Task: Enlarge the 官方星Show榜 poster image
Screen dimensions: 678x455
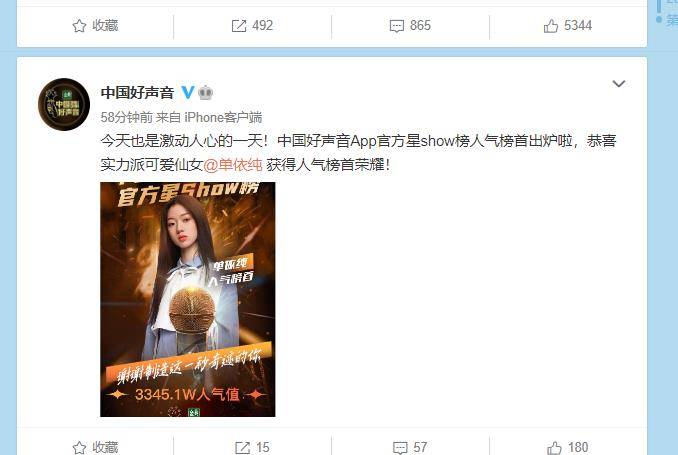Action: point(188,299)
